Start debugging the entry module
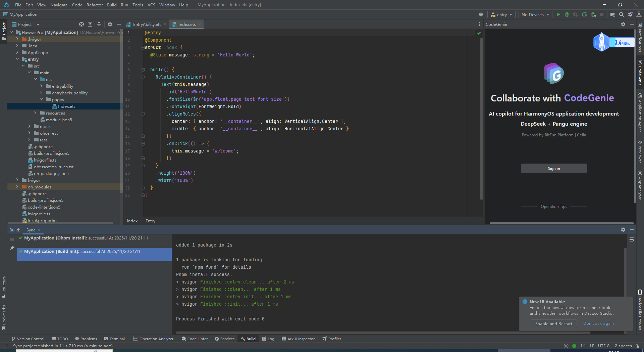This screenshot has height=352, width=644. pos(567,14)
